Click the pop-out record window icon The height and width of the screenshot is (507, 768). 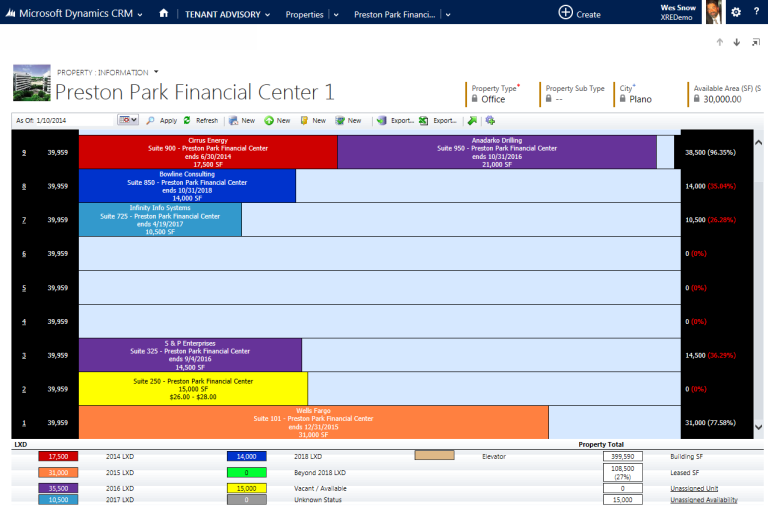(x=756, y=43)
